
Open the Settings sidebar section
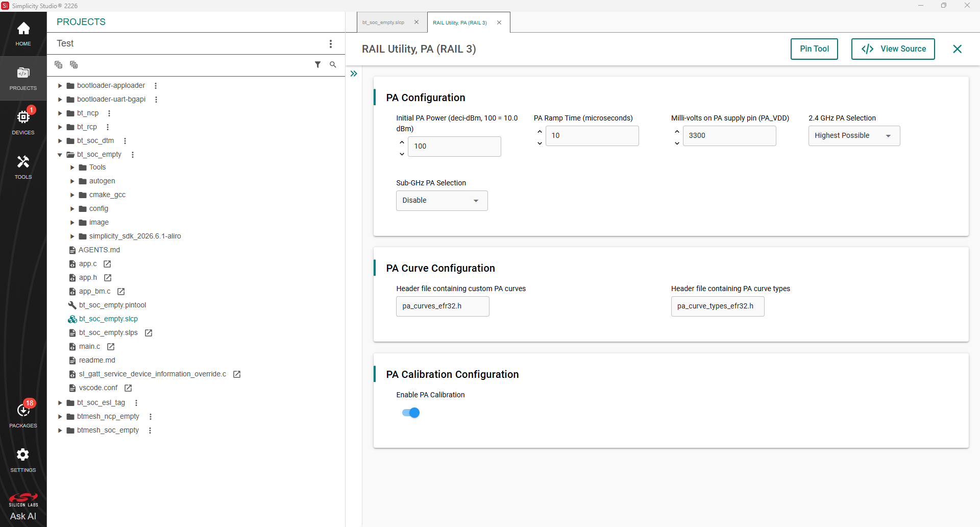pos(23,460)
